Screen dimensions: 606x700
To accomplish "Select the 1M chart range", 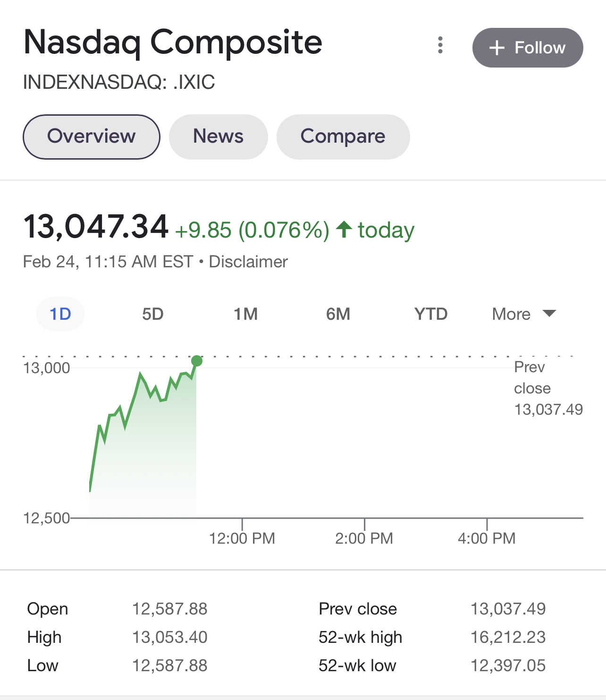I will [x=246, y=314].
